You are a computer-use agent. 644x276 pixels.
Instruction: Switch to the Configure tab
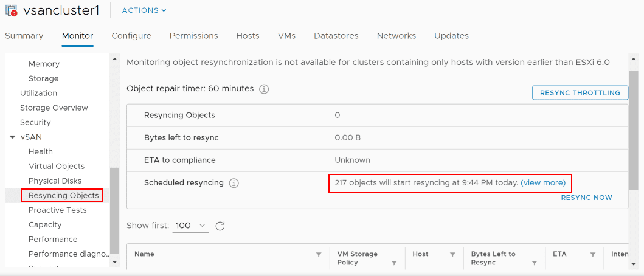pos(131,36)
